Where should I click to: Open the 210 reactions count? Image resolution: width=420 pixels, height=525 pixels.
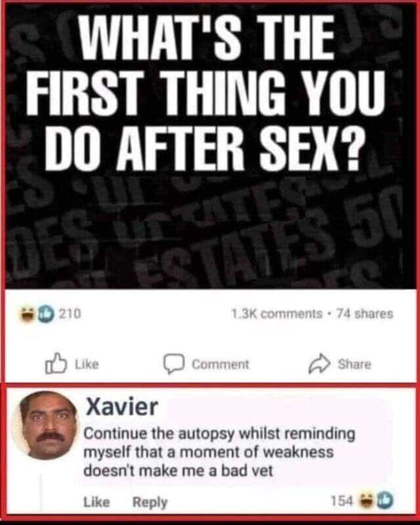70,314
